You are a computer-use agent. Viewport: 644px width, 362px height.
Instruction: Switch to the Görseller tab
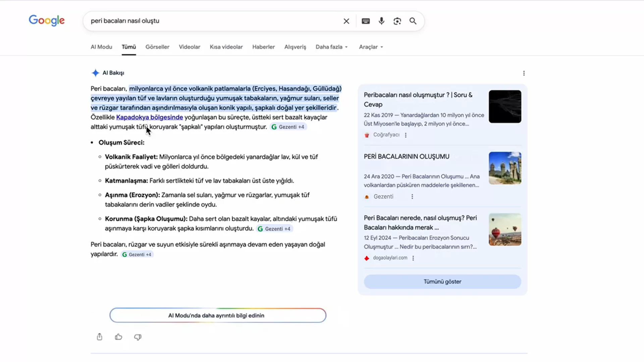(x=157, y=47)
